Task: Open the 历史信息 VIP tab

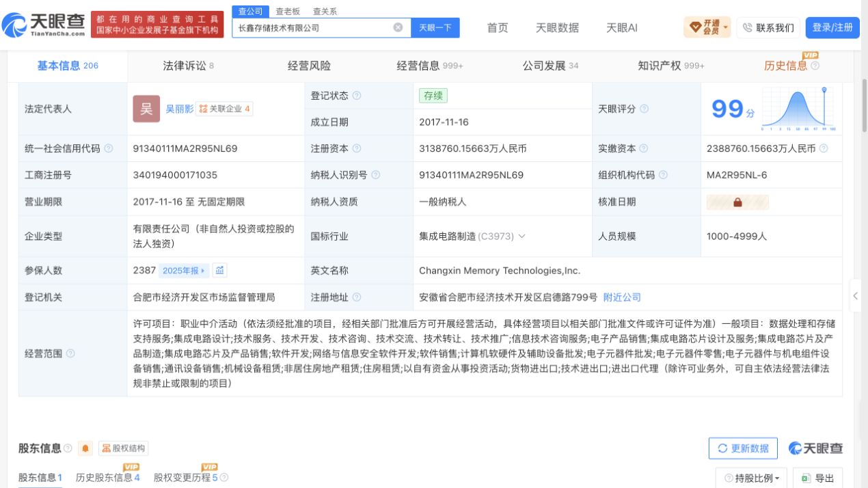Action: (785, 66)
